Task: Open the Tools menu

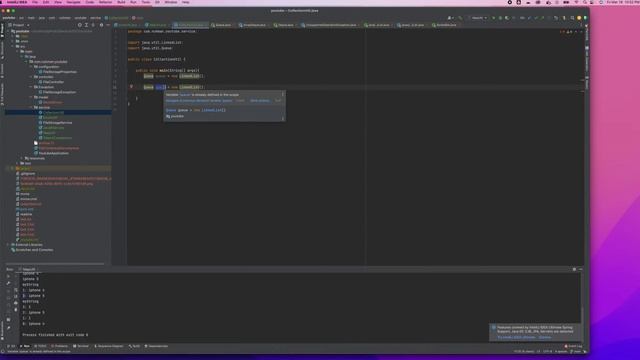Action: pos(146,2)
